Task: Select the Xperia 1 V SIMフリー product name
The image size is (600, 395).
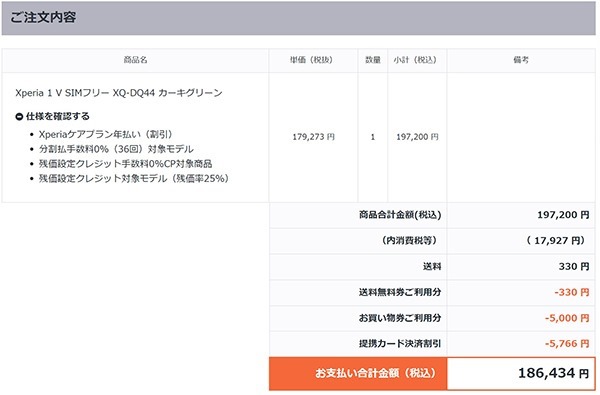Action: point(119,93)
